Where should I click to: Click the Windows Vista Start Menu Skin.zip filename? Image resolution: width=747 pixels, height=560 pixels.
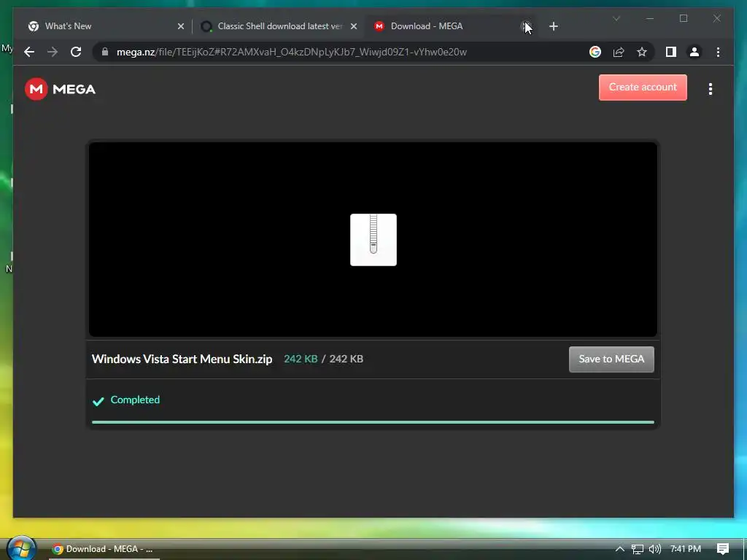(182, 359)
